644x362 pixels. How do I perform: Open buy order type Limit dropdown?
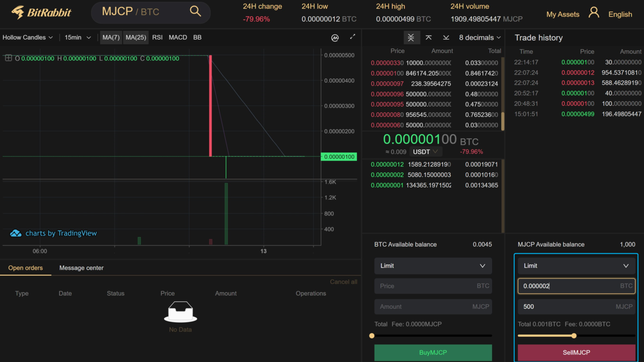coord(433,265)
